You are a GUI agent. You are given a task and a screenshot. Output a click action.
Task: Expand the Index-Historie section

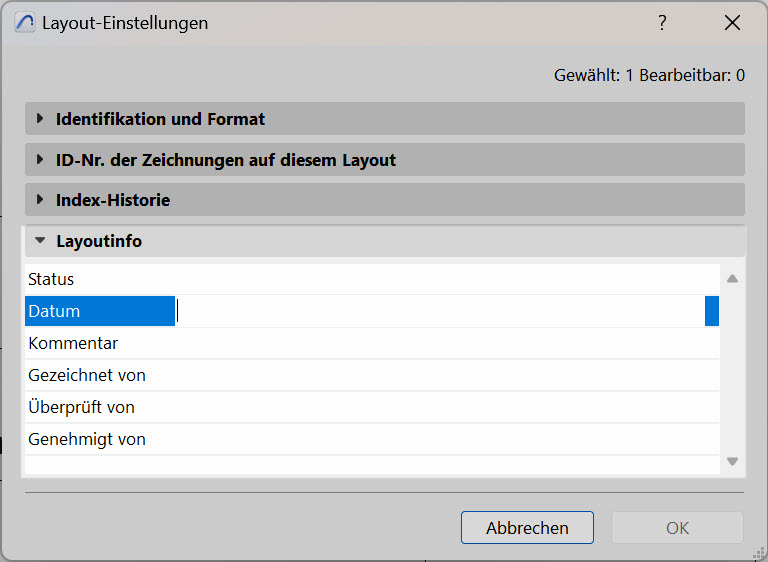point(384,200)
